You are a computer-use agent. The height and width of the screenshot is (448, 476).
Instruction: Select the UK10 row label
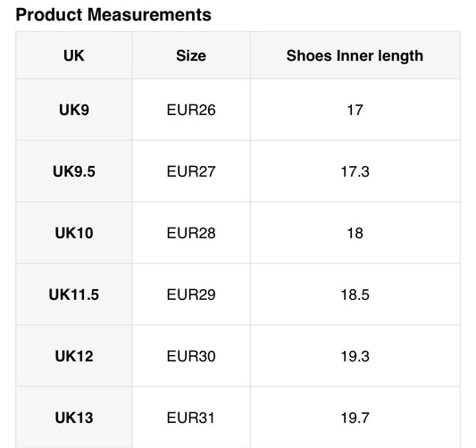[74, 233]
